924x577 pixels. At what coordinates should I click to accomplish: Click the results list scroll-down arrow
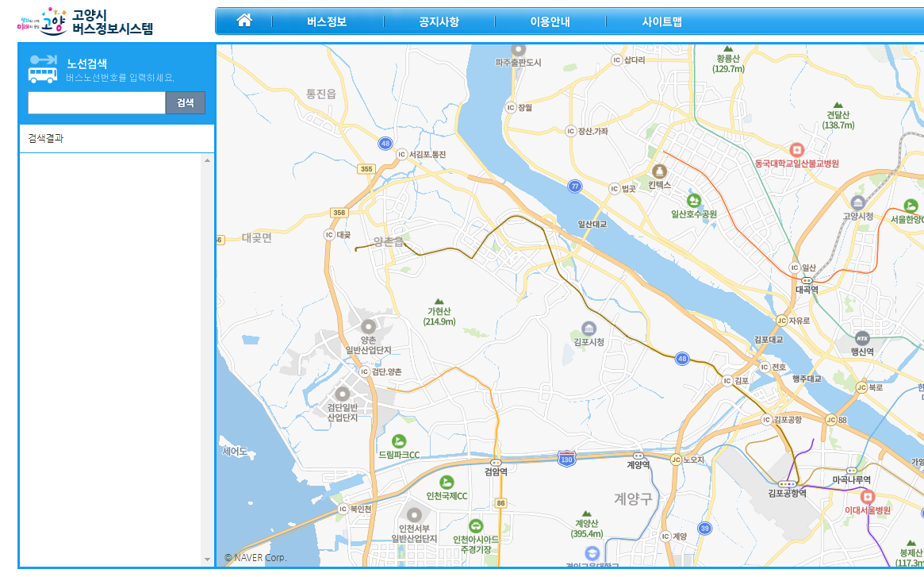click(207, 559)
